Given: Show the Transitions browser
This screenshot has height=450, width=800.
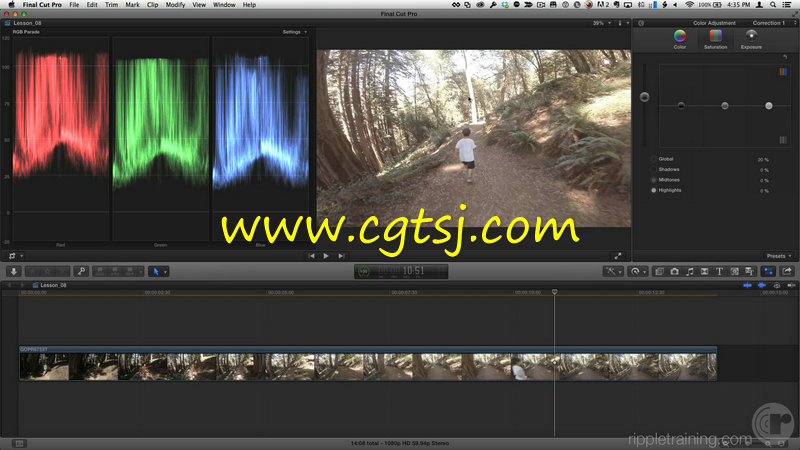Looking at the screenshot, I should (705, 271).
